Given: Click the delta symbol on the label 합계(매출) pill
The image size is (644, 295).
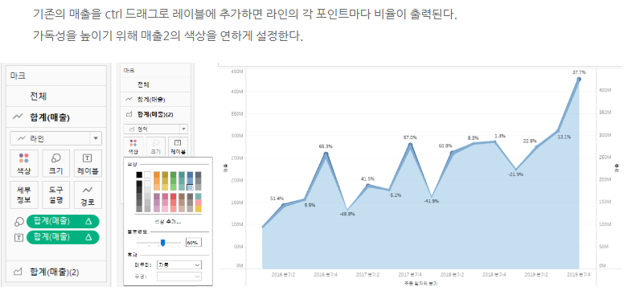Looking at the screenshot, I should pyautogui.click(x=88, y=237).
